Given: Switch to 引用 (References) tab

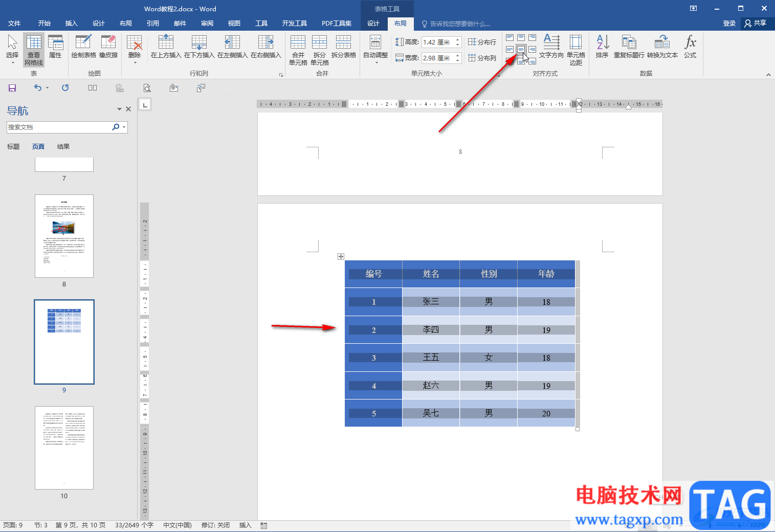Looking at the screenshot, I should (153, 24).
